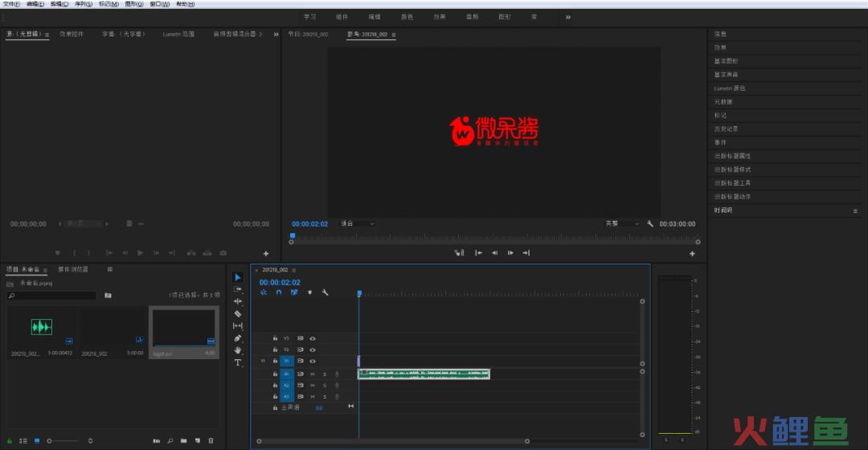This screenshot has height=450, width=868.
Task: Click the Project panel trash delete icon
Action: (211, 440)
